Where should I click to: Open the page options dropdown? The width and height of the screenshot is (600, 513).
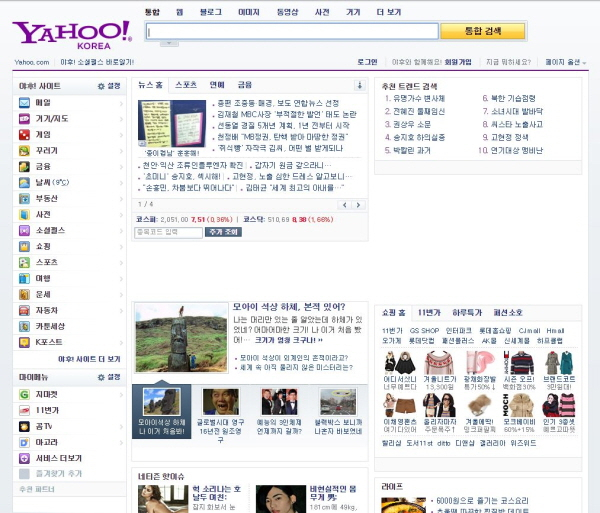(566, 62)
